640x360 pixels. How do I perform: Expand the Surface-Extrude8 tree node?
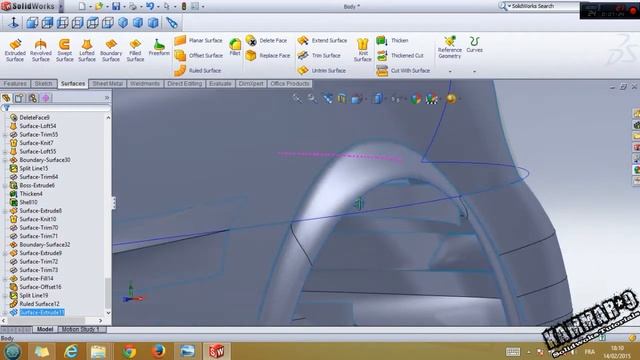5,211
